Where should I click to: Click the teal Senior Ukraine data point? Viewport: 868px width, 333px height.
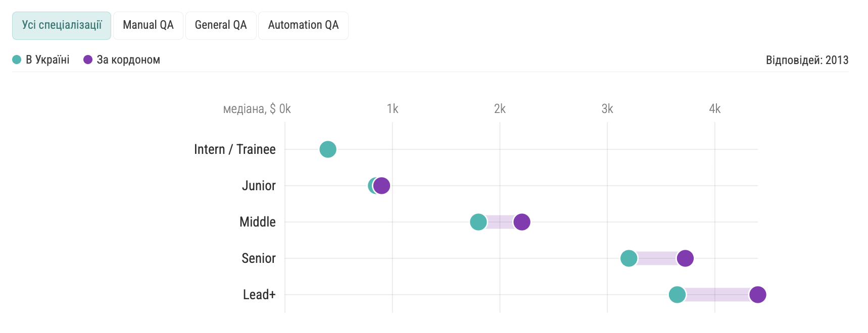point(629,258)
